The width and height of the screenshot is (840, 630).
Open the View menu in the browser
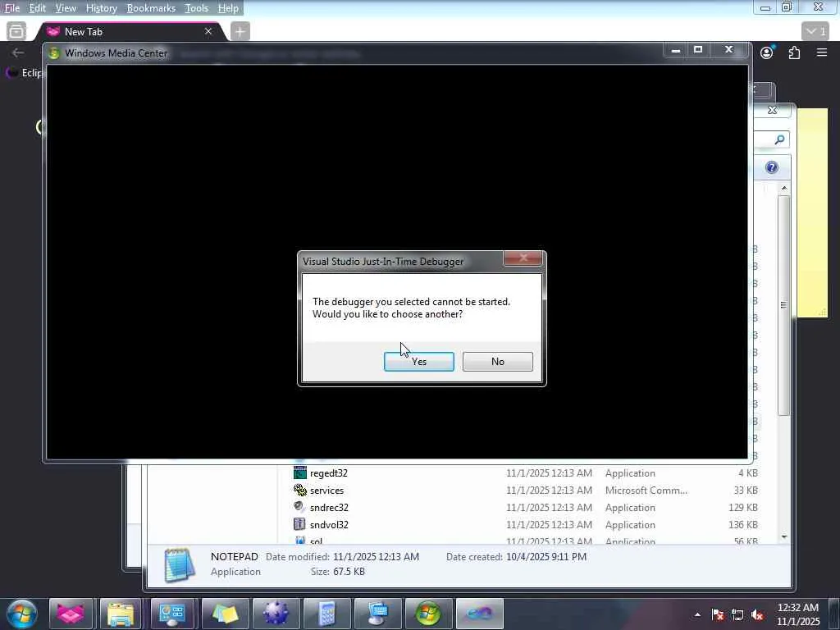[66, 8]
